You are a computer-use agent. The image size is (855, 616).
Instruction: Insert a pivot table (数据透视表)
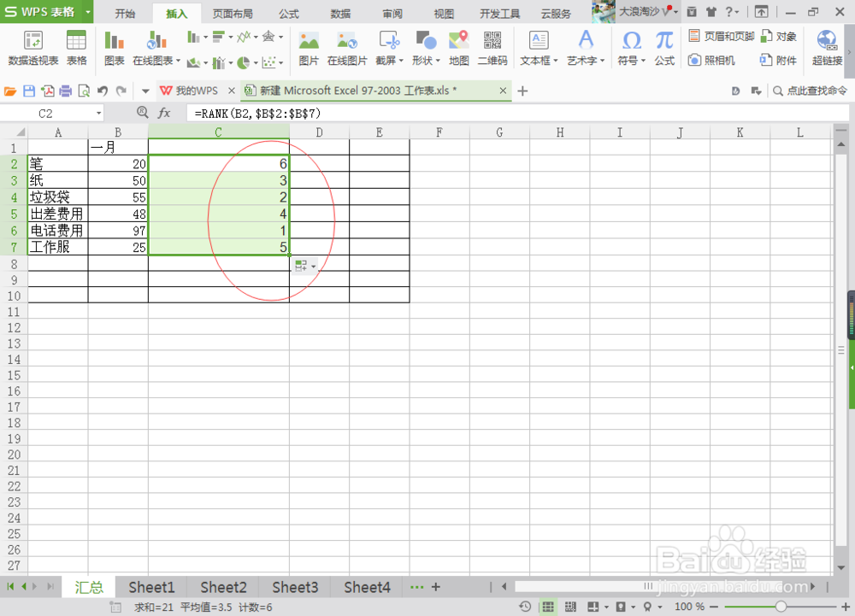32,49
